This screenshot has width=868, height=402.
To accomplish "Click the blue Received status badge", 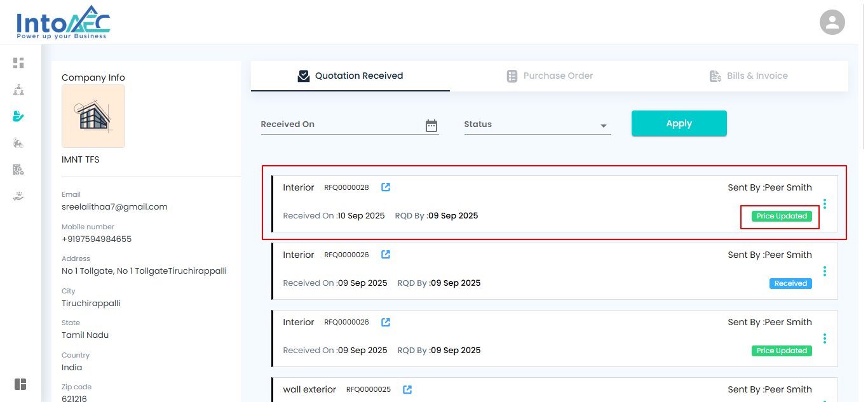I will pos(790,283).
